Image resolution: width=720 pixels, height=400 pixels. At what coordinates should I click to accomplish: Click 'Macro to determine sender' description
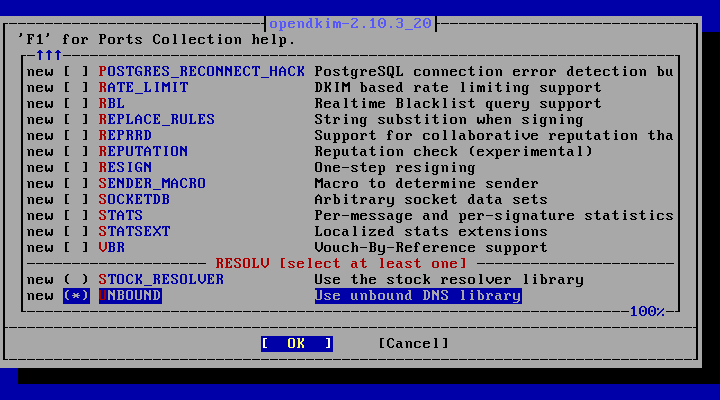(x=426, y=184)
